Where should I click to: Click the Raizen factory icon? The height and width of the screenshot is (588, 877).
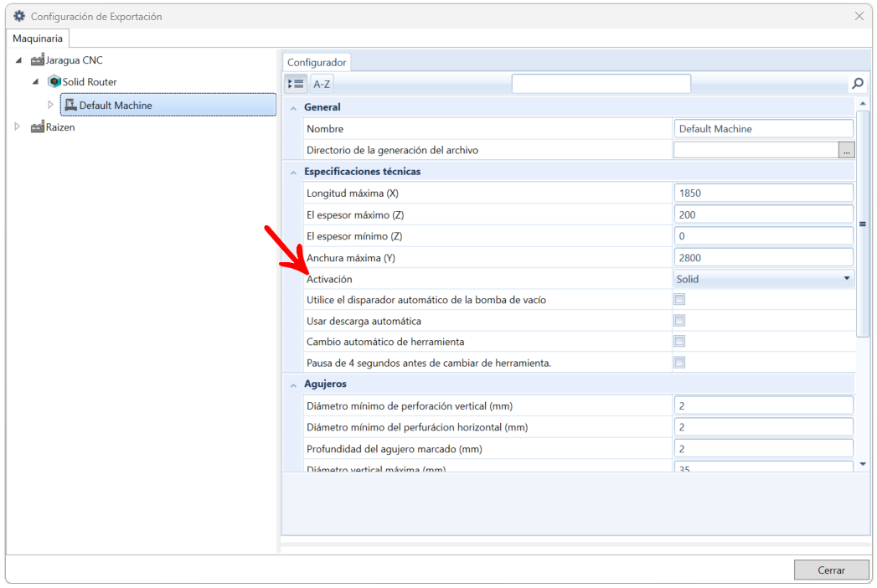pos(38,127)
